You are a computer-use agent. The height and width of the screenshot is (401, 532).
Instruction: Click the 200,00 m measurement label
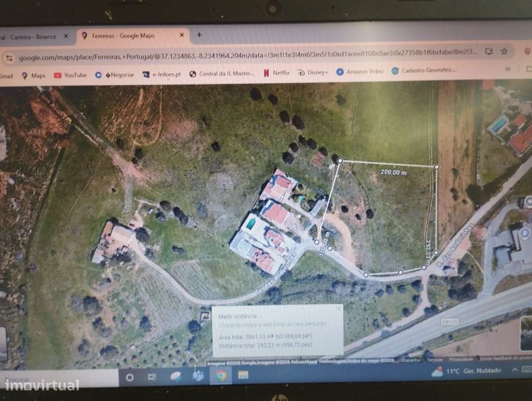coord(393,172)
